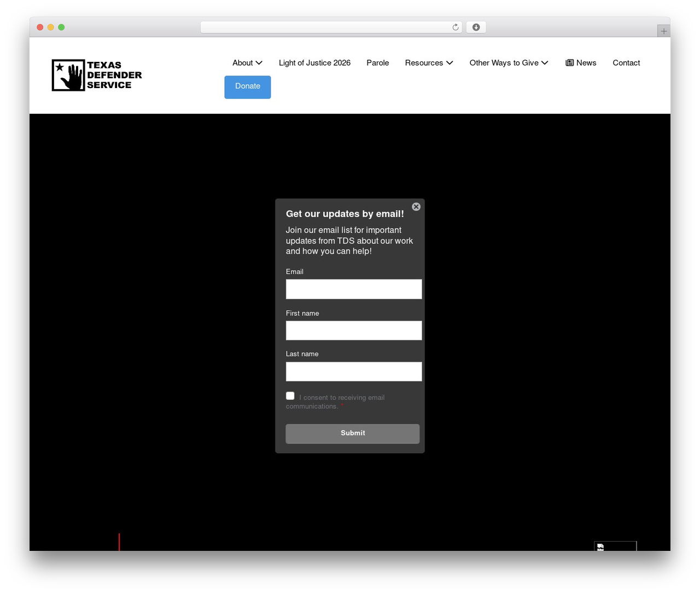Screen dimensions: 700x593
Task: Open the Light of Justice 2026 page
Action: pyautogui.click(x=314, y=63)
